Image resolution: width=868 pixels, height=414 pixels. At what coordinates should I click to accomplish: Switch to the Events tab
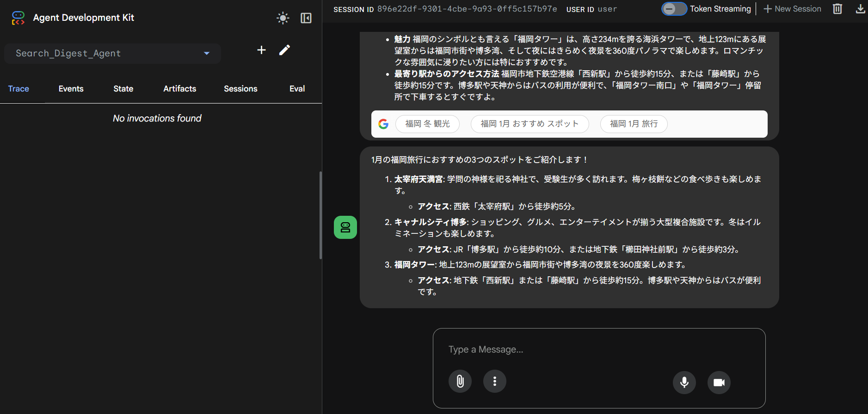[x=71, y=89]
